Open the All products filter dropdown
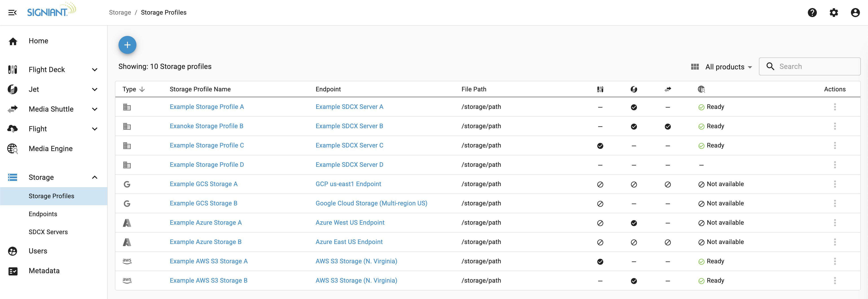868x299 pixels. tap(721, 67)
